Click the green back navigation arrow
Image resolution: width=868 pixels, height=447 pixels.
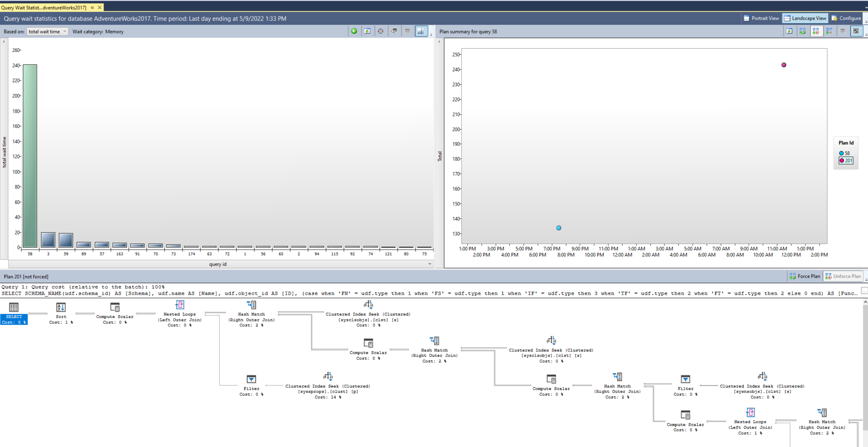[x=354, y=31]
